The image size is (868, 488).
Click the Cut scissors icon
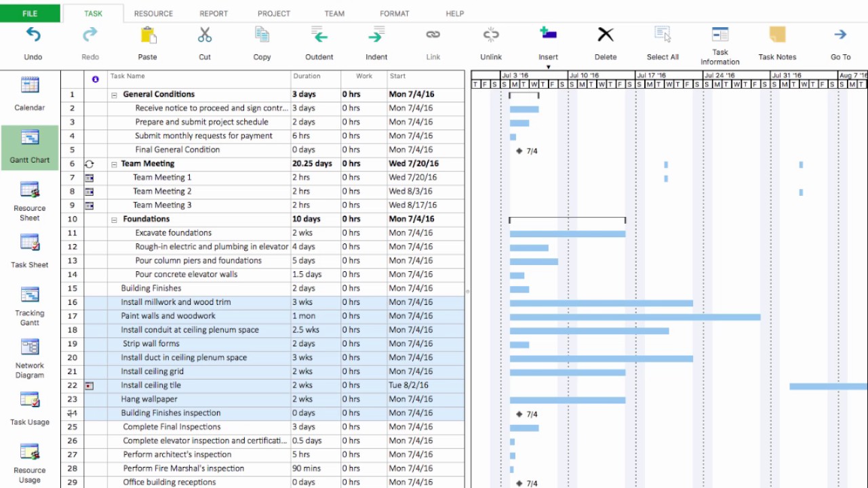click(x=205, y=35)
